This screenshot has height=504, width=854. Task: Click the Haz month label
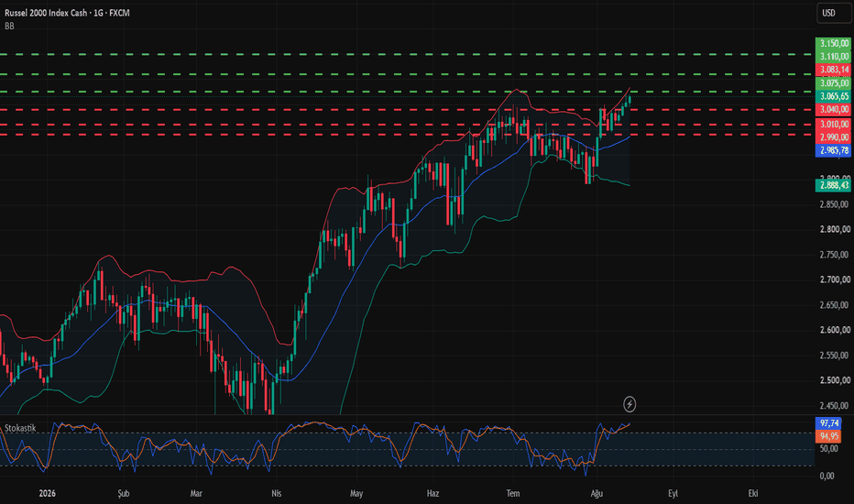click(x=432, y=493)
